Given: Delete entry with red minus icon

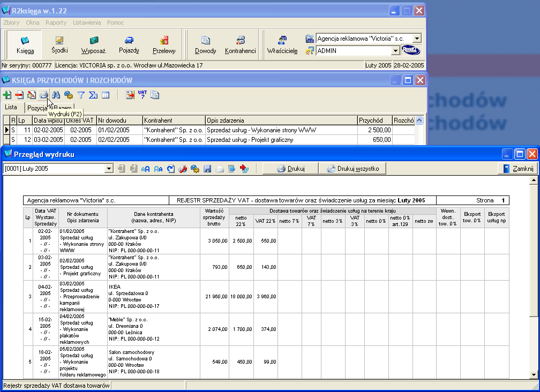Looking at the screenshot, I should pos(19,95).
